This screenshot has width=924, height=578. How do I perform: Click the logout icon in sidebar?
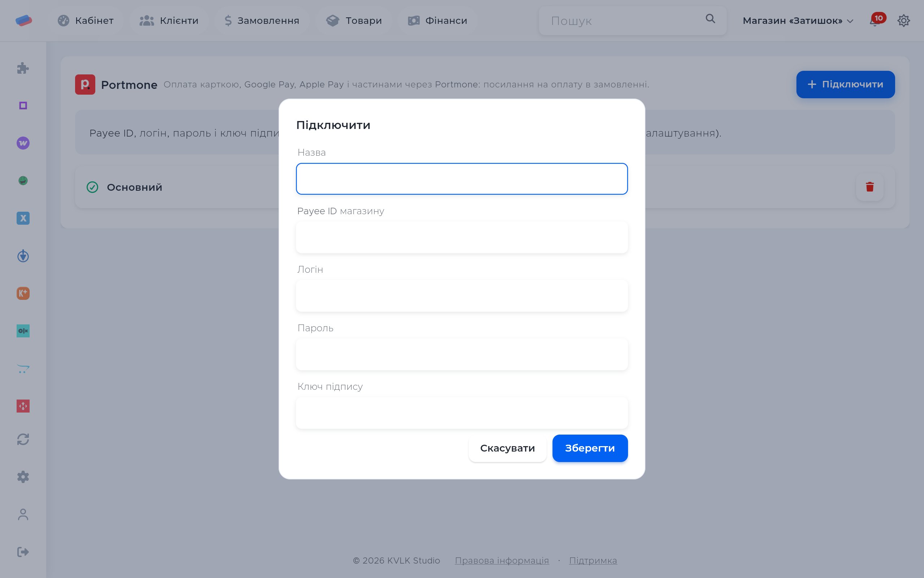23,552
